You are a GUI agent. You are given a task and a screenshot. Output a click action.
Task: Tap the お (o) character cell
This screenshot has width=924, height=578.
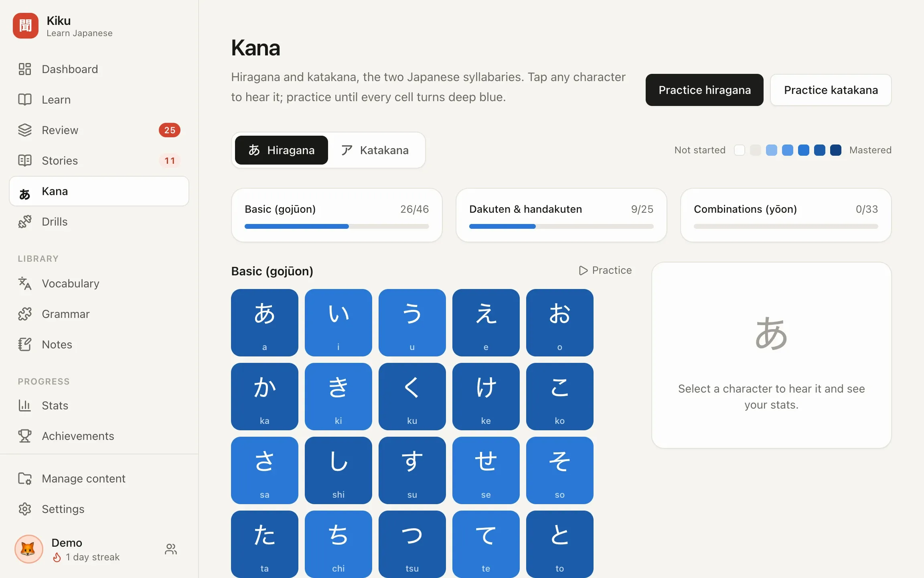point(560,323)
